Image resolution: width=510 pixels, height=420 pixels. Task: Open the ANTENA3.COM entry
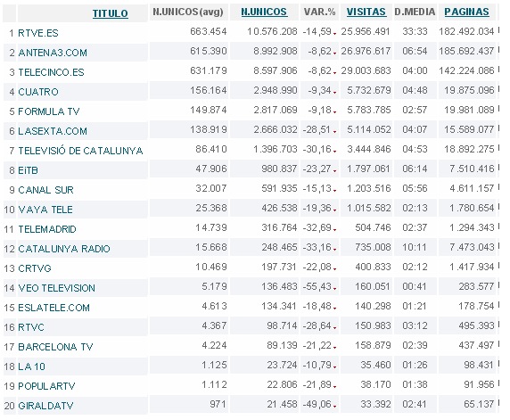point(53,53)
